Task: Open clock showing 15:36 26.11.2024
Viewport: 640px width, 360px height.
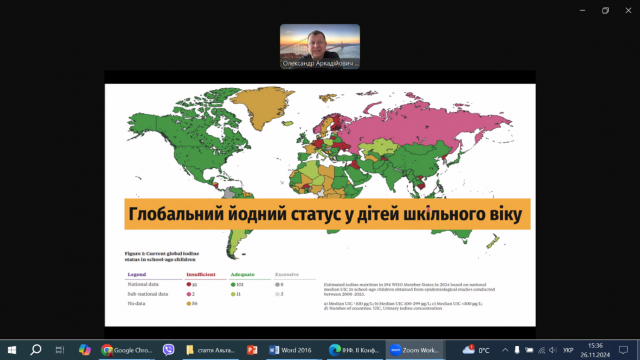Action: coord(595,350)
